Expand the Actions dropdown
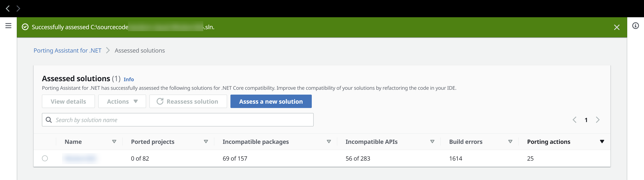 click(x=122, y=101)
